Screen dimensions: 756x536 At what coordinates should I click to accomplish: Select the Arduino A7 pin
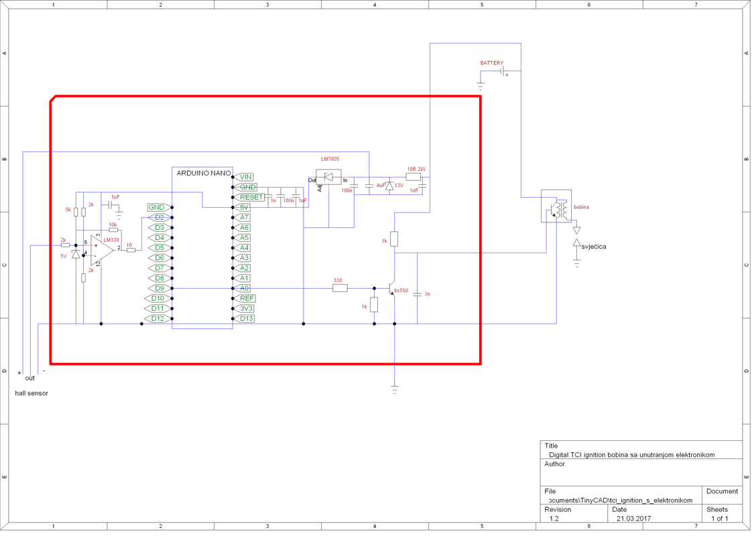(x=241, y=217)
